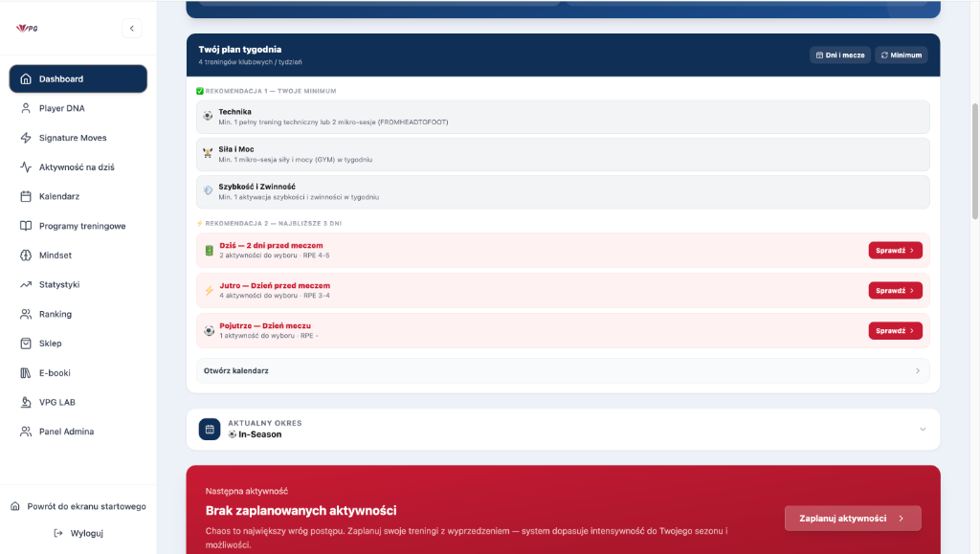
Task: Click the Zaplanuj aktywności button
Action: (x=853, y=519)
